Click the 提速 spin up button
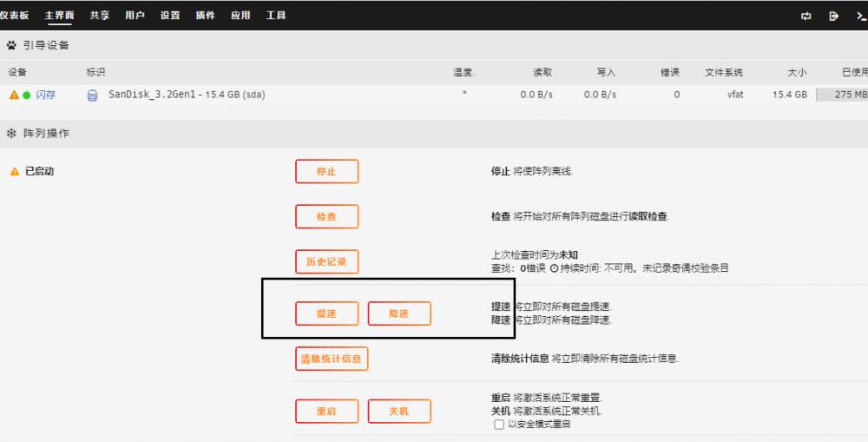The image size is (868, 442). pos(326,313)
